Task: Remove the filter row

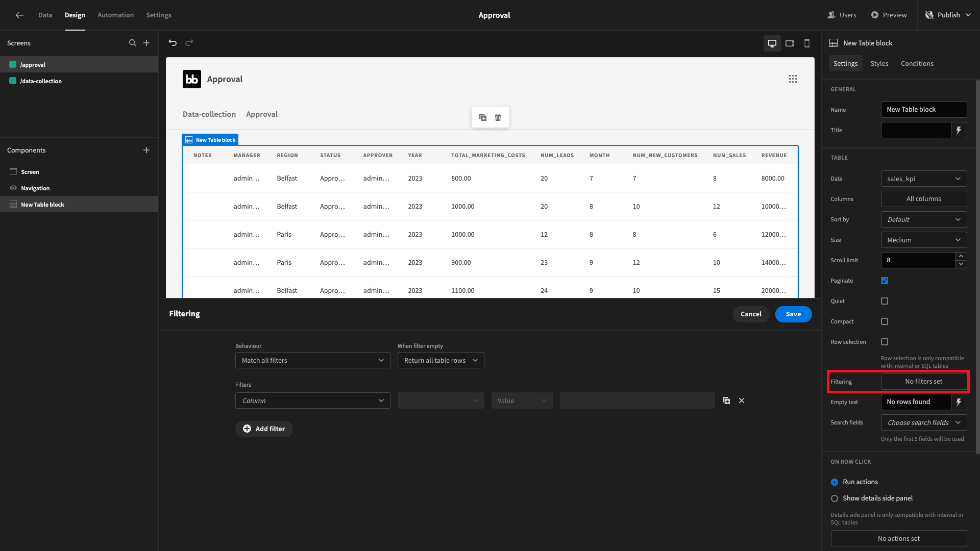Action: pos(742,400)
